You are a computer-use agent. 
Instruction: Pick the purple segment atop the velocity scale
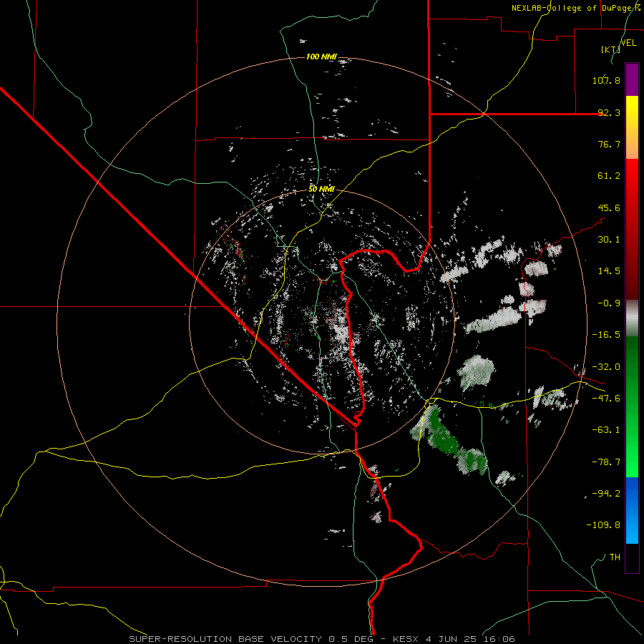pos(632,79)
